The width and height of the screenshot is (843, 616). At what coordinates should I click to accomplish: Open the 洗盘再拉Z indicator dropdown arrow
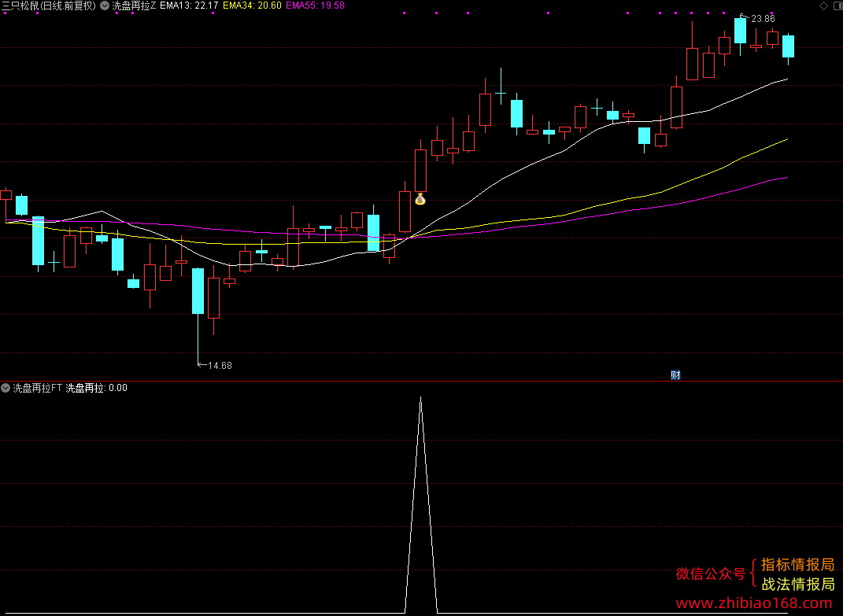(105, 6)
